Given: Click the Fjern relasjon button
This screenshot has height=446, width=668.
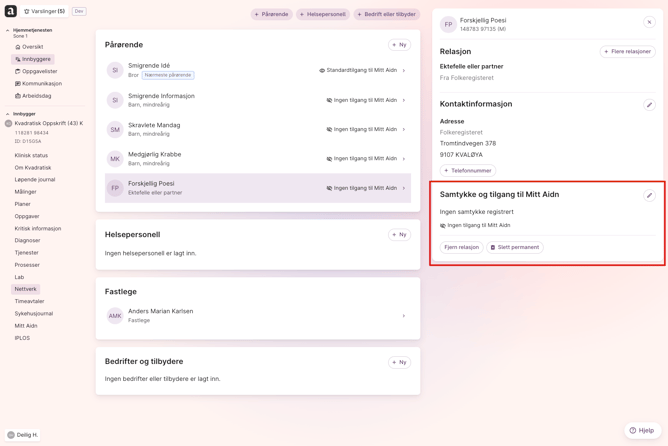Looking at the screenshot, I should (x=462, y=247).
